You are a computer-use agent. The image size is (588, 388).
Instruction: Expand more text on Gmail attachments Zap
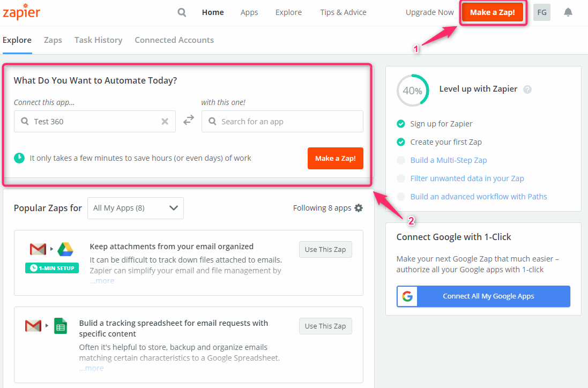click(102, 281)
